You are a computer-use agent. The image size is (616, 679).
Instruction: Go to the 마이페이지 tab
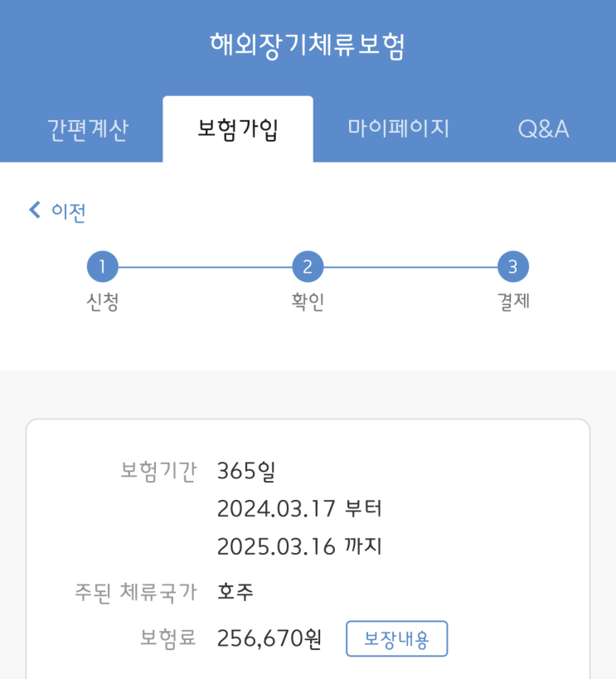398,129
